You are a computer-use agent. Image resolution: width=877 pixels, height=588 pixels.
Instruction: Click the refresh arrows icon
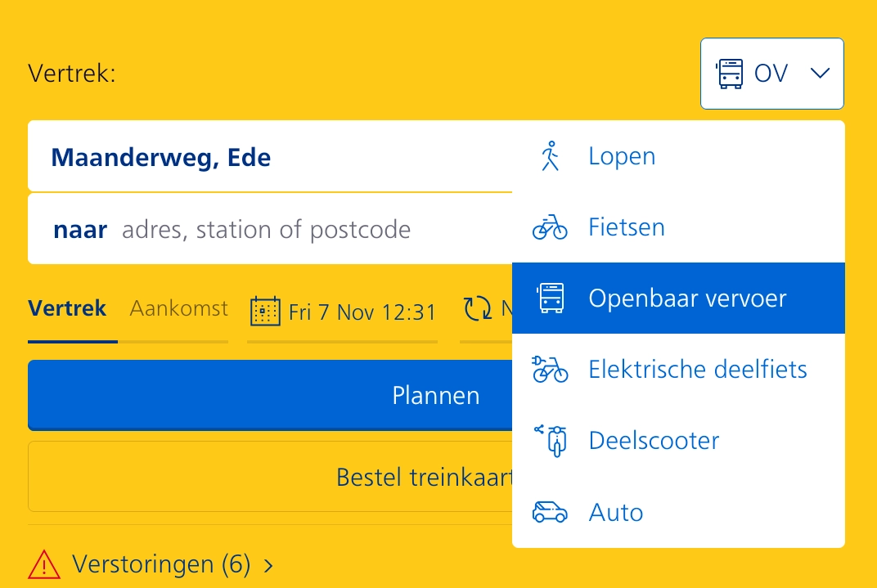(x=478, y=308)
